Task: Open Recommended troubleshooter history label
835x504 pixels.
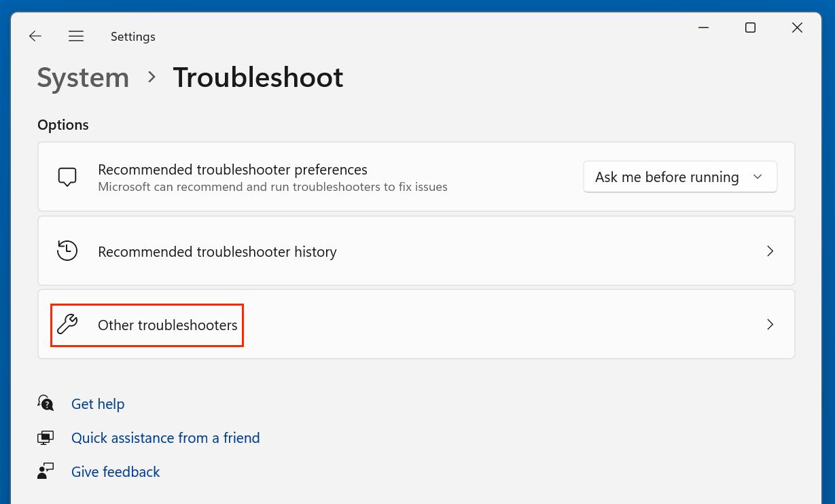Action: (217, 252)
